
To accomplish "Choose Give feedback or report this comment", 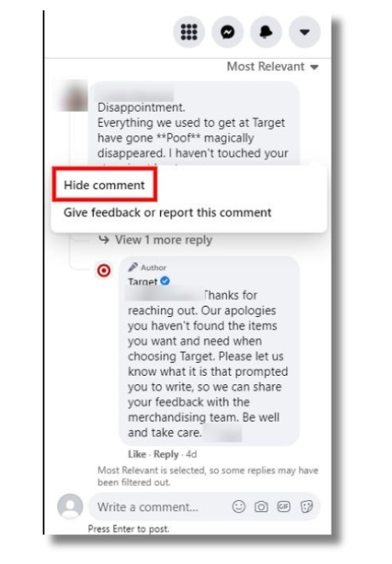I will [x=167, y=213].
